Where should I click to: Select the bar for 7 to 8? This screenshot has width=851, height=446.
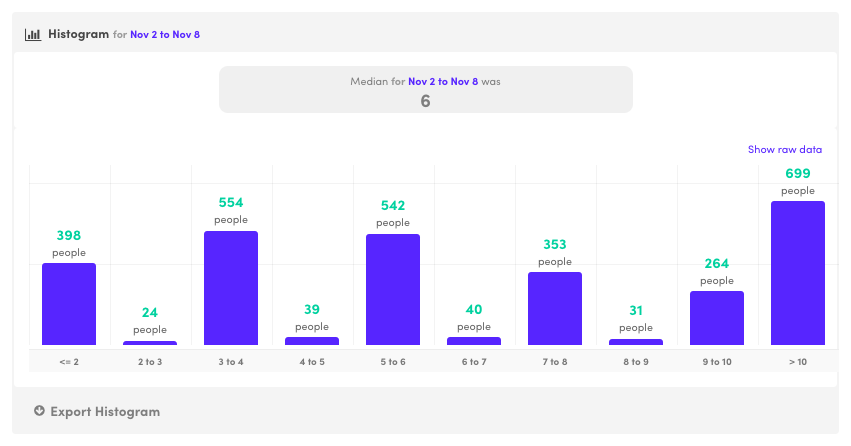(x=555, y=308)
